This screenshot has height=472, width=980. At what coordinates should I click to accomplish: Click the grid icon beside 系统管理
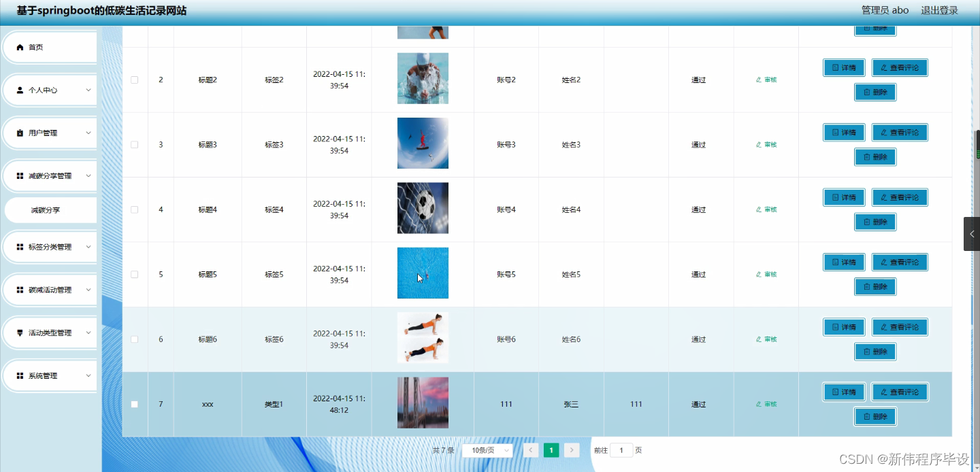pyautogui.click(x=20, y=376)
